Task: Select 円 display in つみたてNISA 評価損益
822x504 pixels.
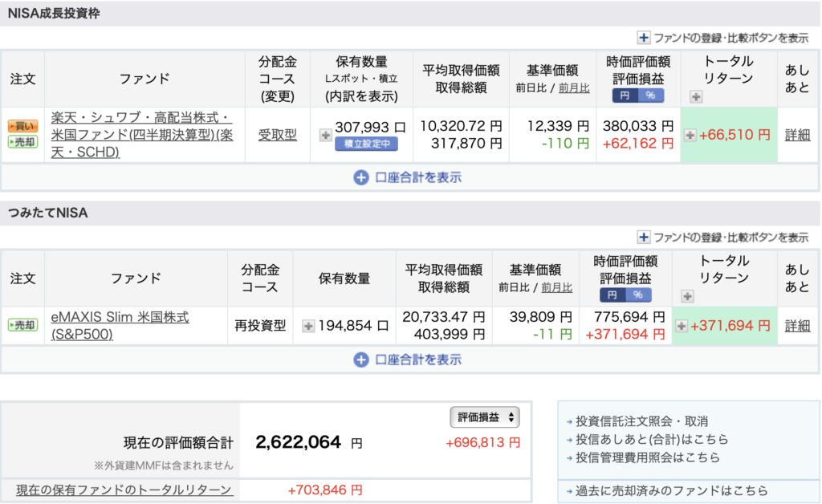Action: tap(612, 295)
